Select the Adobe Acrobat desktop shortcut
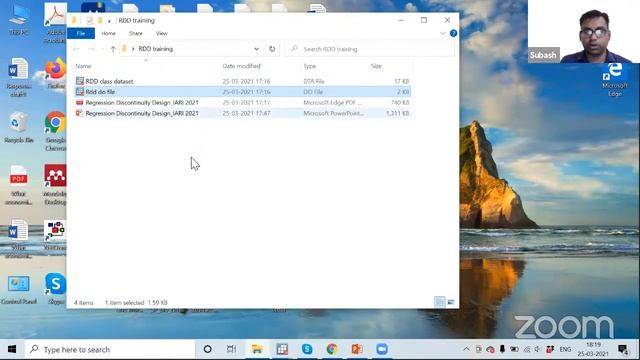The width and height of the screenshot is (640, 360). [55, 23]
